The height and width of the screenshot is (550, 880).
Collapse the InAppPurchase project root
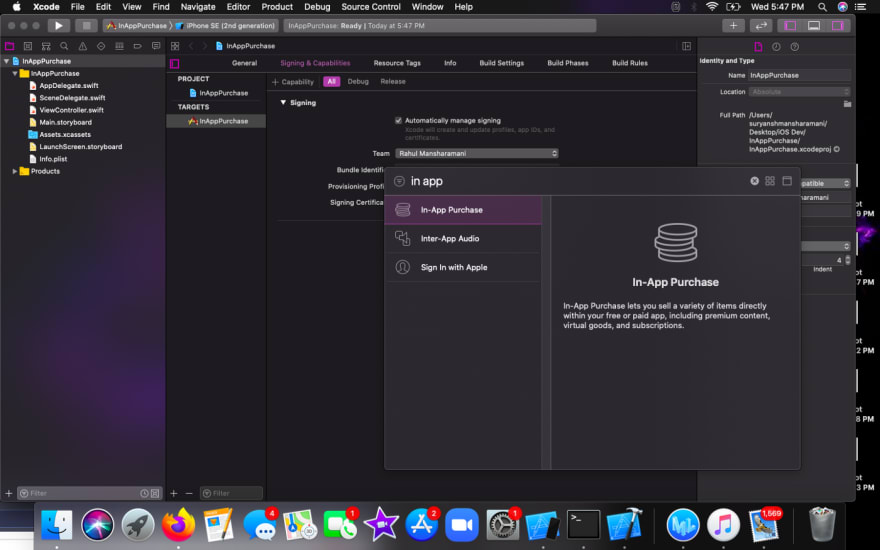(6, 61)
